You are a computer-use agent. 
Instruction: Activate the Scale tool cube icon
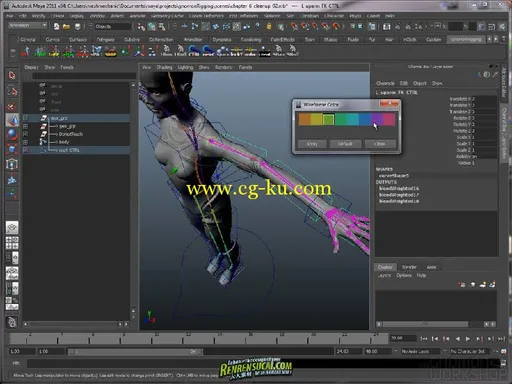pos(12,150)
